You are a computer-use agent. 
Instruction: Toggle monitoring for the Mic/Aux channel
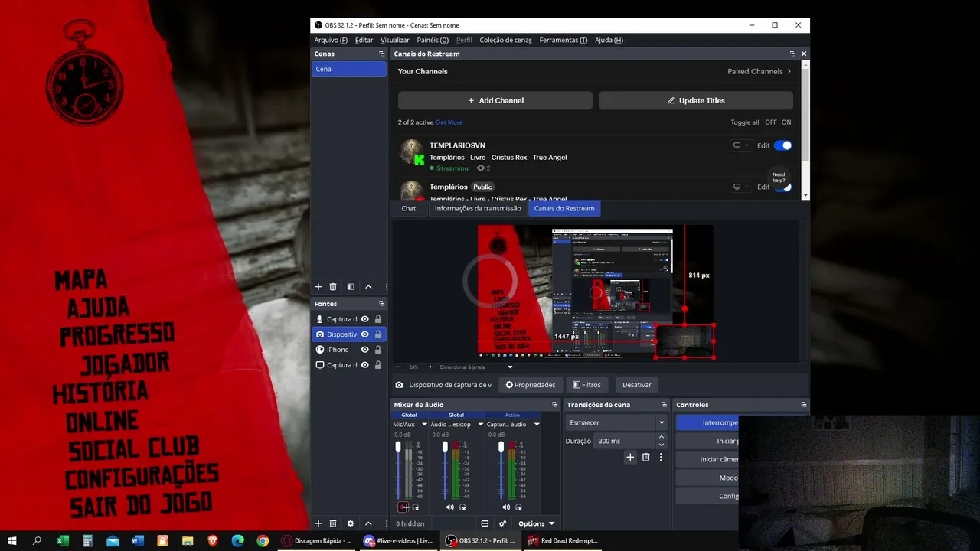pos(416,507)
